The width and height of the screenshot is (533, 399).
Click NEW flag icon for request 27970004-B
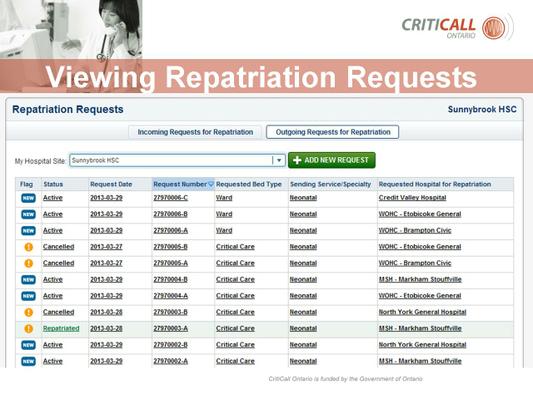pos(28,280)
